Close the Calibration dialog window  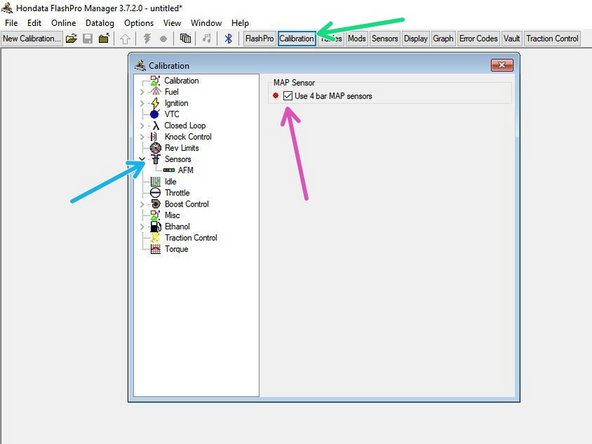502,65
